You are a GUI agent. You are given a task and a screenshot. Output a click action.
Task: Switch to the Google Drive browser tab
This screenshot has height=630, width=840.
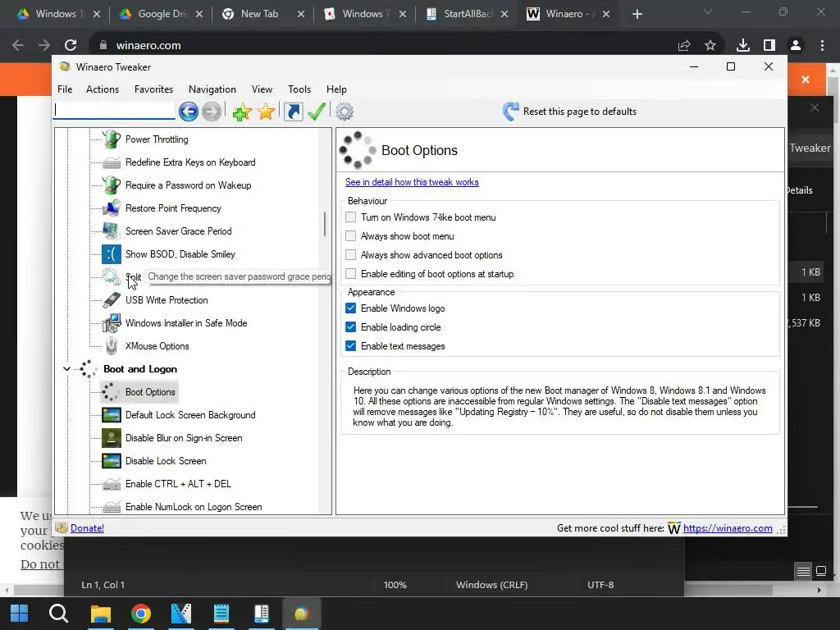click(x=162, y=14)
